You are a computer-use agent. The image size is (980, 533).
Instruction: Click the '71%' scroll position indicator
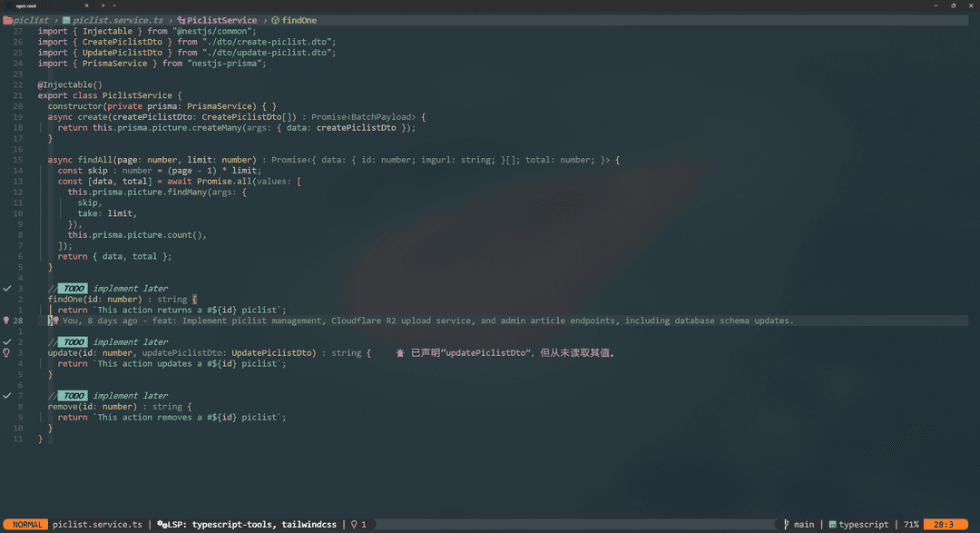[911, 524]
